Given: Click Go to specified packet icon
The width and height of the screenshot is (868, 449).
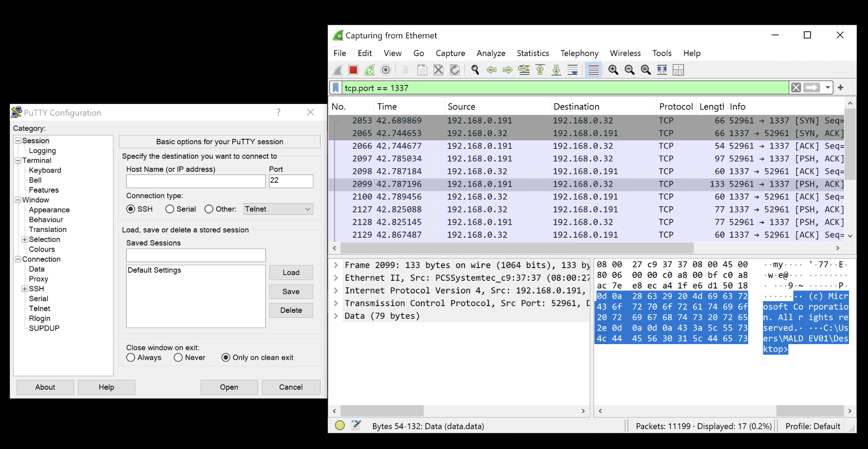Looking at the screenshot, I should pos(524,70).
